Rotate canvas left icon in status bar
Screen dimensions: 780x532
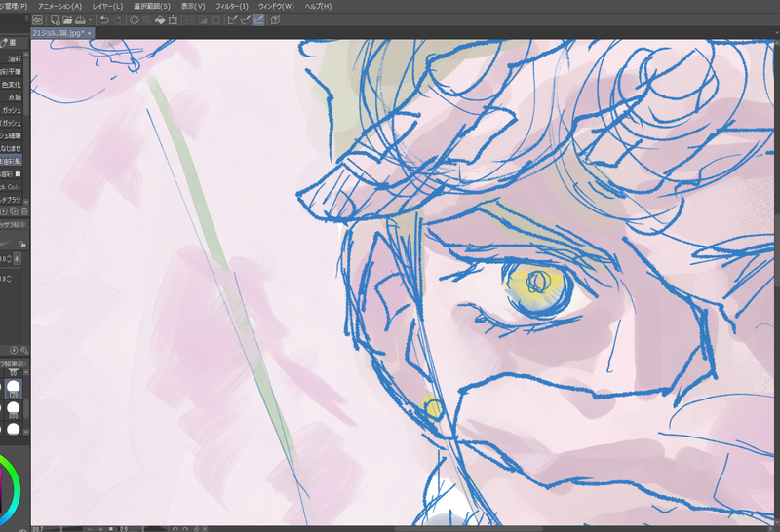pos(175,529)
